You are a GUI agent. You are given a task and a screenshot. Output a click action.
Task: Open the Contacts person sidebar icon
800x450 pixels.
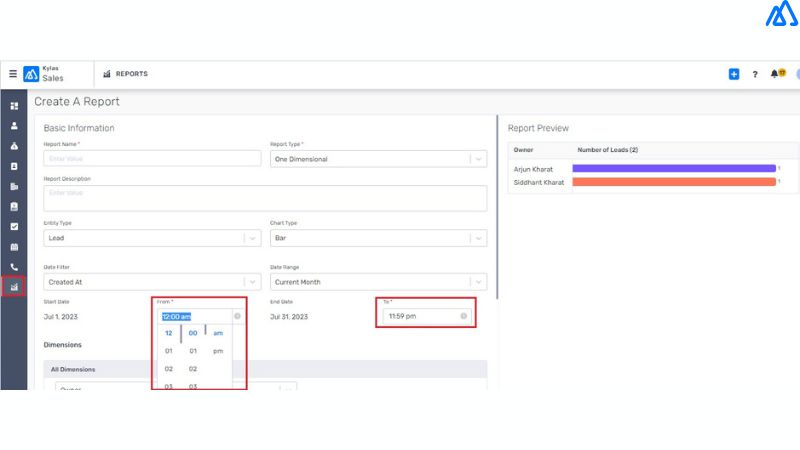coord(14,126)
